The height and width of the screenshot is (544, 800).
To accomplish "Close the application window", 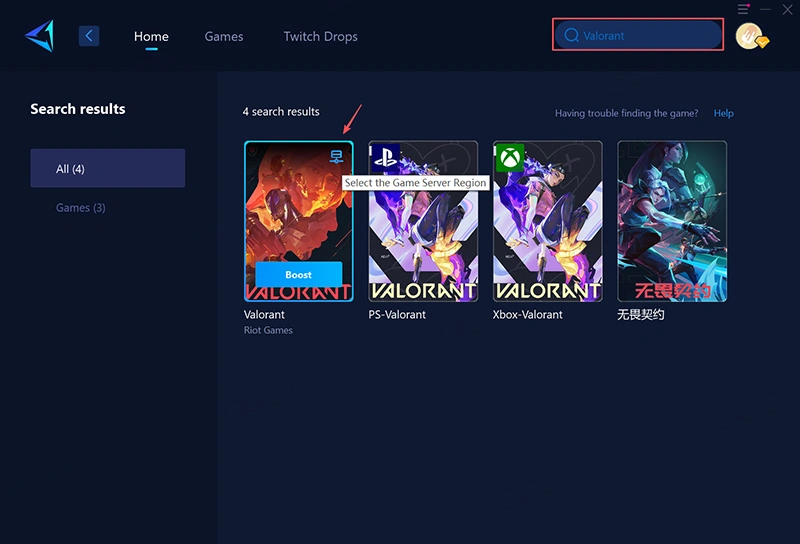I will pos(787,9).
